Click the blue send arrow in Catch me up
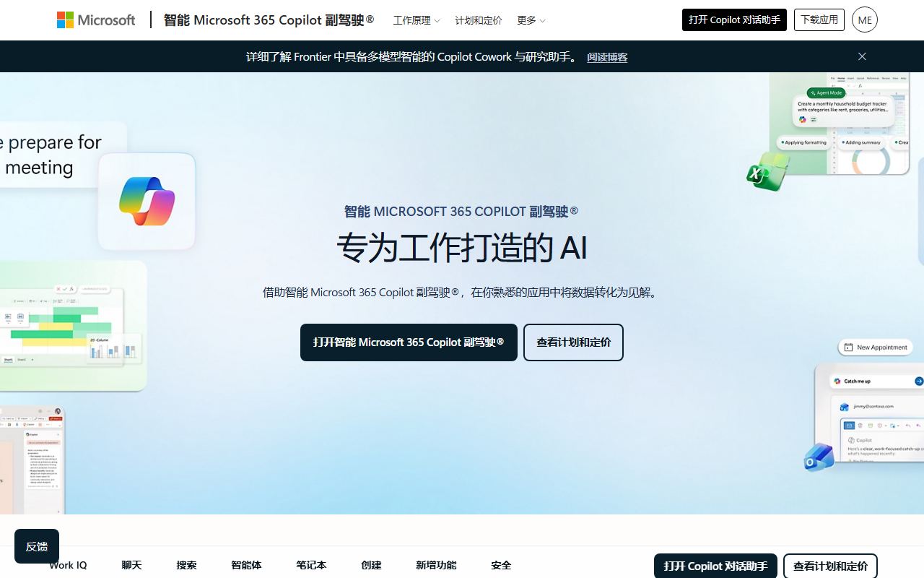The image size is (924, 578). click(919, 381)
